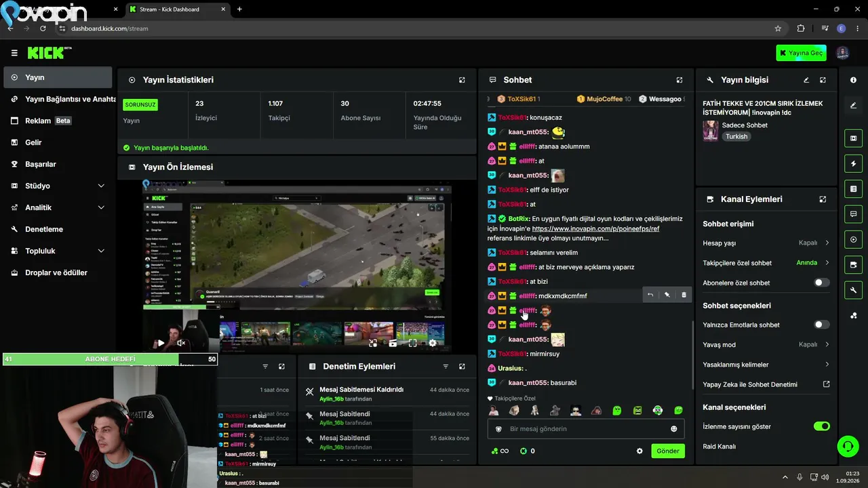The image size is (868, 488).
Task: Click the BotRix username in chat
Action: pyautogui.click(x=518, y=219)
